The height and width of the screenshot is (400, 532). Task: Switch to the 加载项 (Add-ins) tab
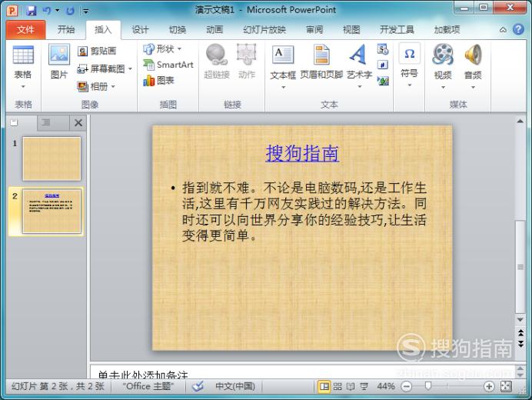447,30
